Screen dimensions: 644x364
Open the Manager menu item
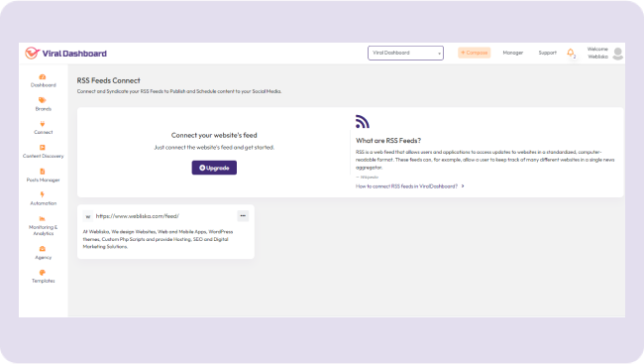[x=513, y=53]
